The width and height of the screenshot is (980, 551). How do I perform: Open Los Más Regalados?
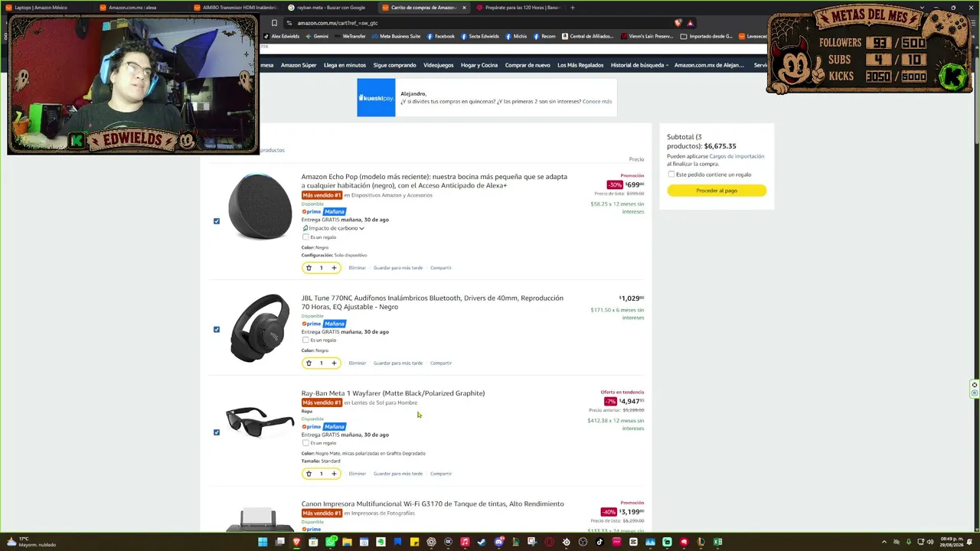coord(580,65)
